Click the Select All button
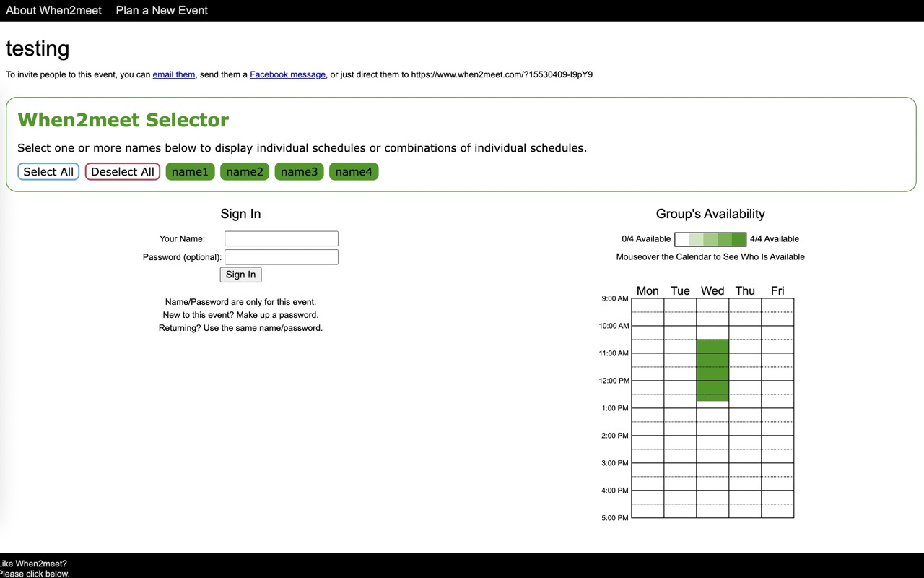924x578 pixels. [x=48, y=171]
